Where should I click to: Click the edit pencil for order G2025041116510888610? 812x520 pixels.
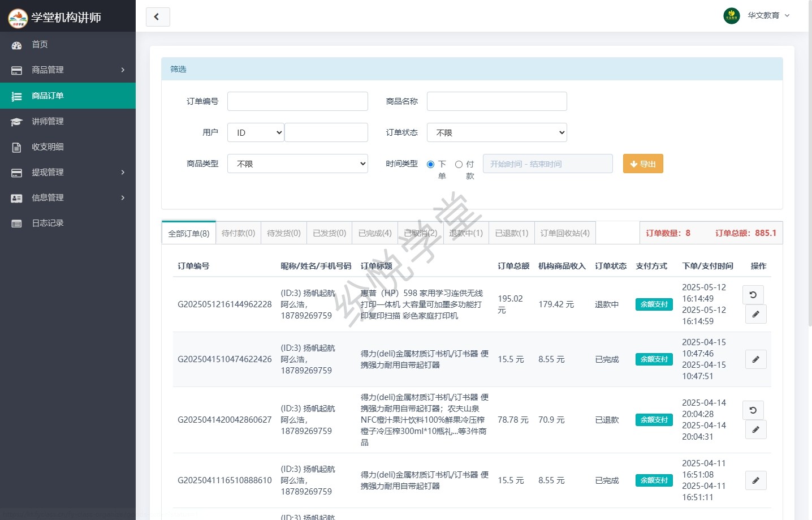click(755, 480)
